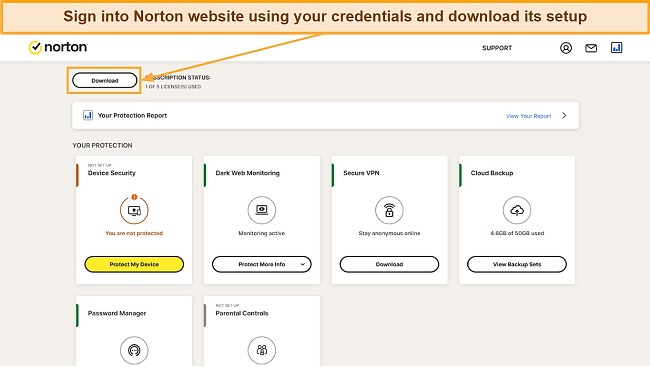Screen dimensions: 650x367
Task: Open the View Your Report link
Action: [529, 116]
